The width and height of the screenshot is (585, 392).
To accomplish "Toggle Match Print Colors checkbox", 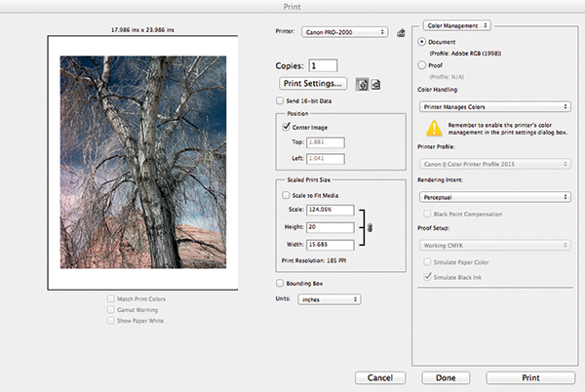I will coord(110,298).
